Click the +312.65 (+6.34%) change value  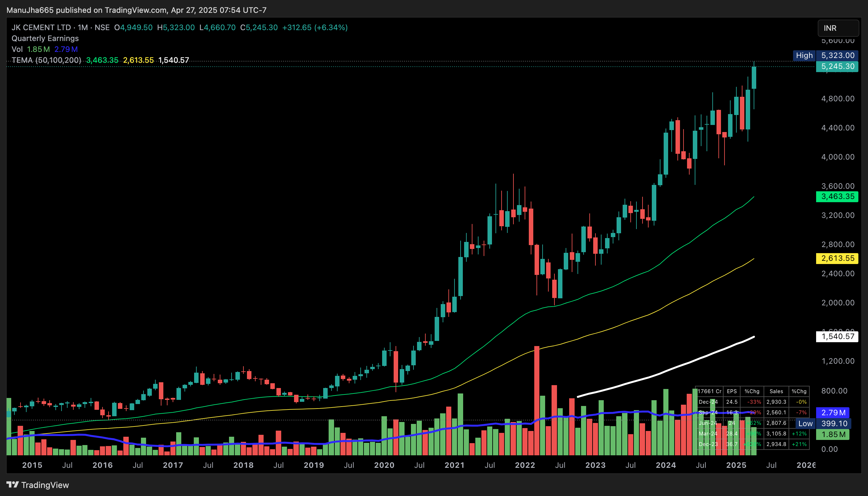[315, 28]
